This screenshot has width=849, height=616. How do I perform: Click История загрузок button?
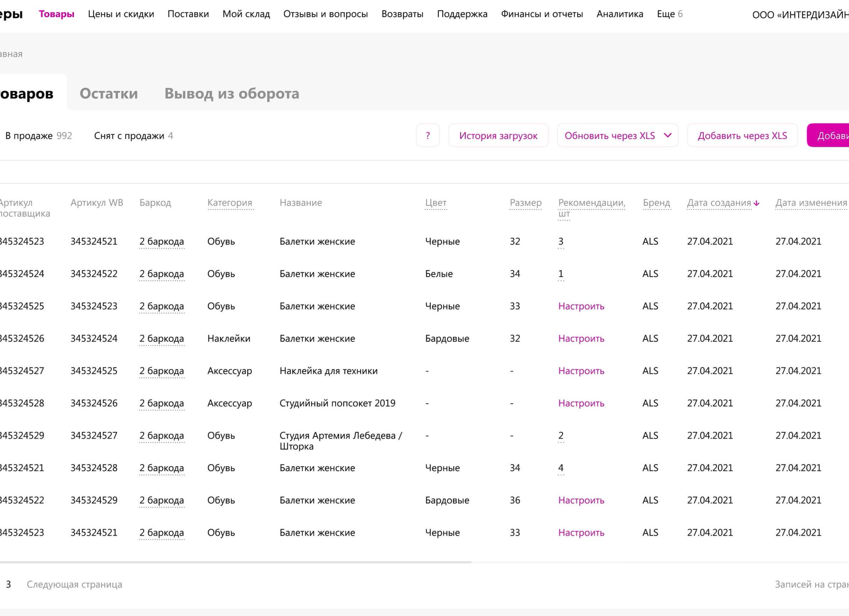(x=498, y=135)
